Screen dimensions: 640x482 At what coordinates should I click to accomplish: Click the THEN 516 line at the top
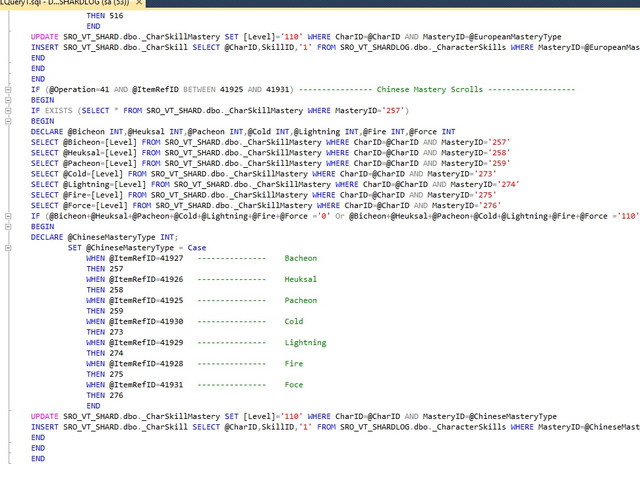[104, 16]
